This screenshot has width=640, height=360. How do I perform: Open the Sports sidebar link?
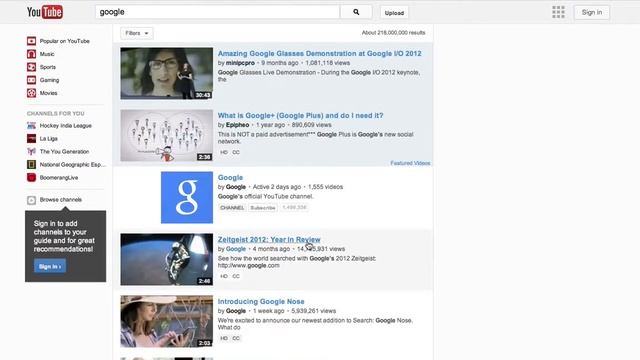point(48,67)
